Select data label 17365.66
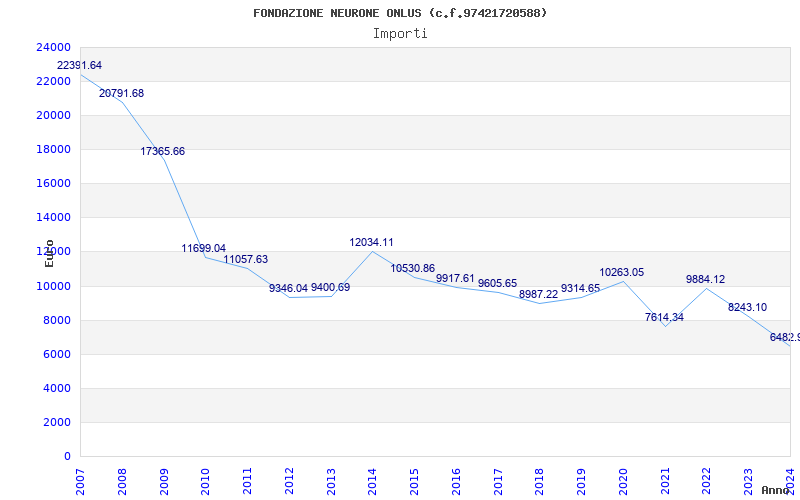The image size is (800, 500). (x=163, y=152)
